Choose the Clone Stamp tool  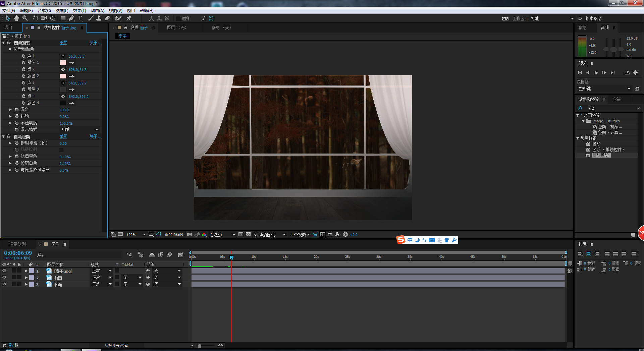tap(99, 18)
